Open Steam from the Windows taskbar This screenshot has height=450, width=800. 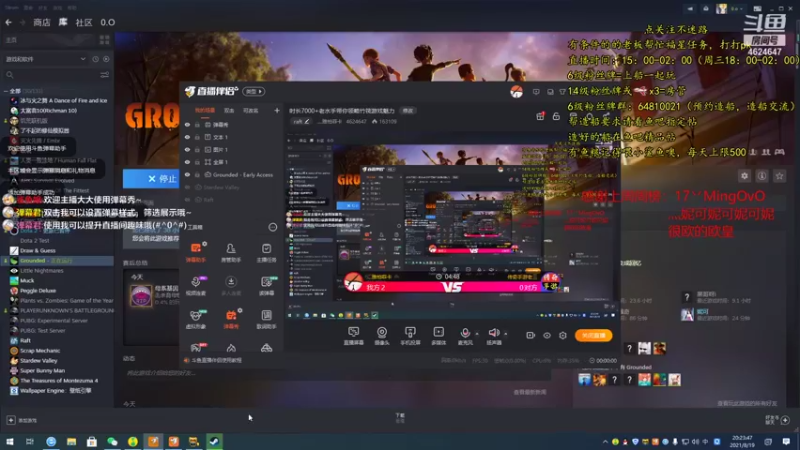tap(214, 441)
